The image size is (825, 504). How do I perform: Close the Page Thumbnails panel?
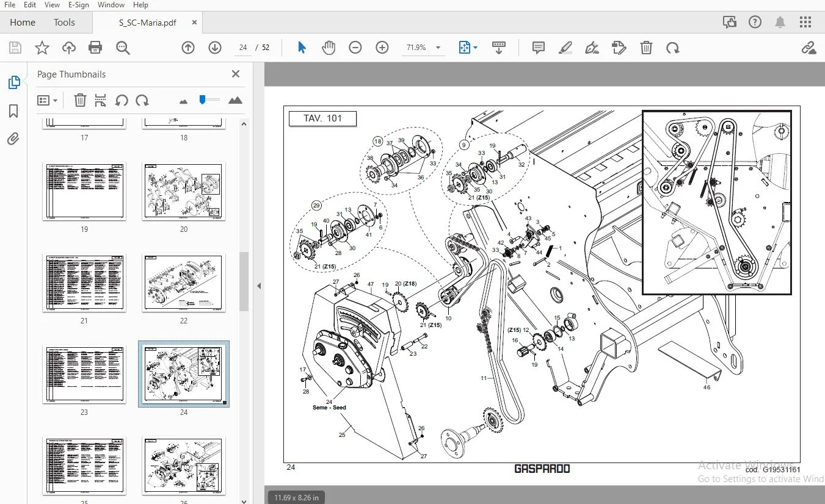236,74
